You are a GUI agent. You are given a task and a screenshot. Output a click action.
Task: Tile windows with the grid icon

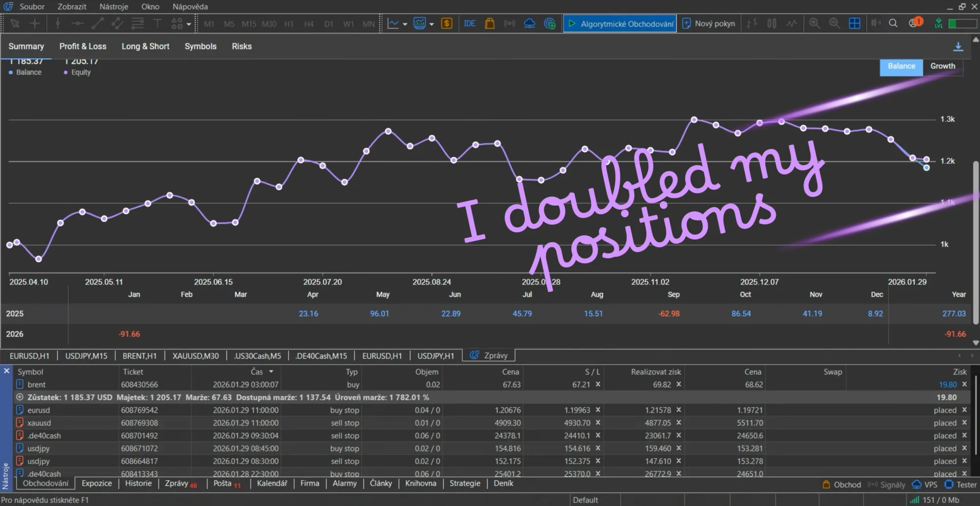(x=854, y=24)
